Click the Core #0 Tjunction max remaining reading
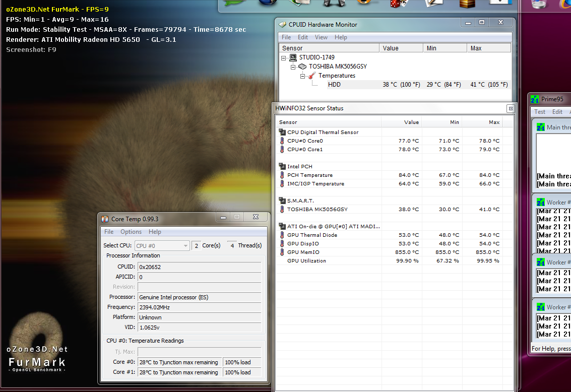This screenshot has width=571, height=392. tap(180, 362)
